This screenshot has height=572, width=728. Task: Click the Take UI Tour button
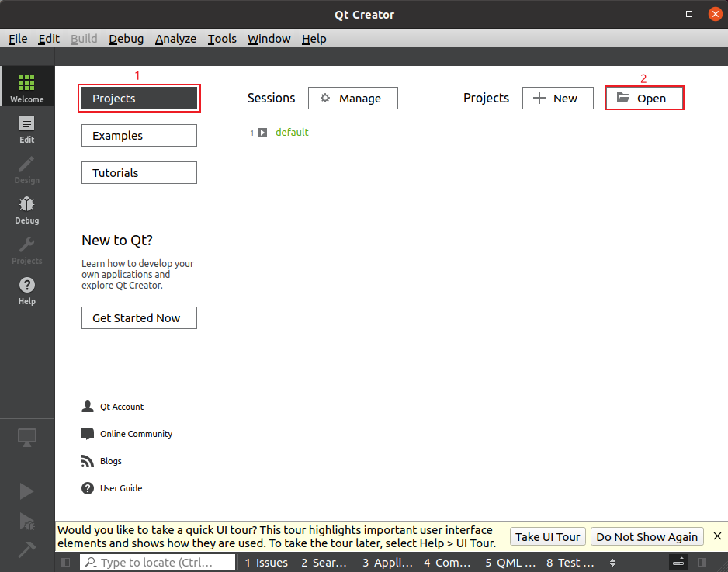tap(547, 537)
